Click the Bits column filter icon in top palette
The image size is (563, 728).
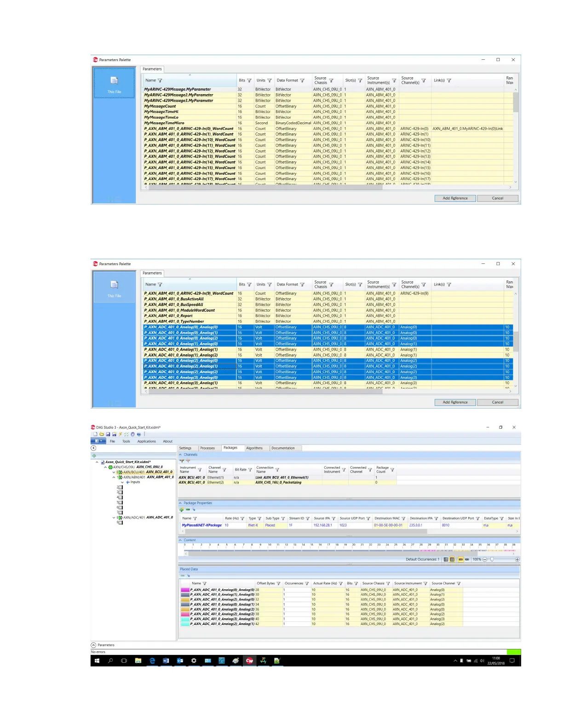click(249, 80)
